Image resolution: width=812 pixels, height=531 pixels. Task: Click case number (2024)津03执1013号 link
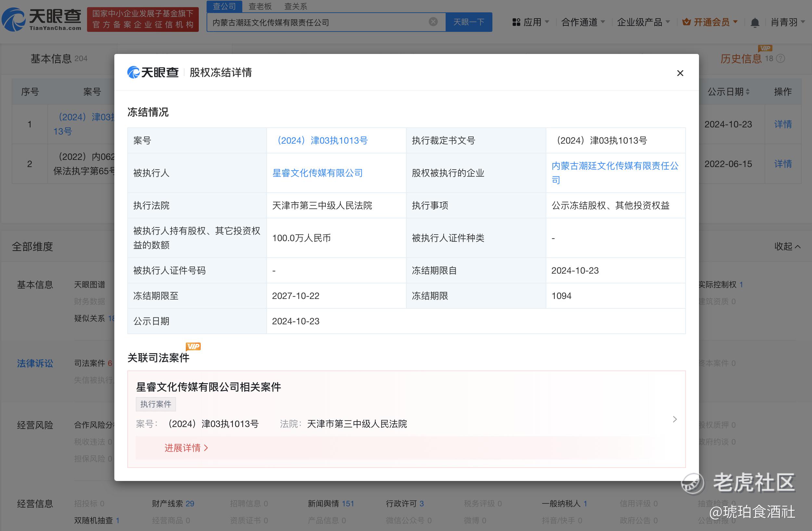(322, 140)
